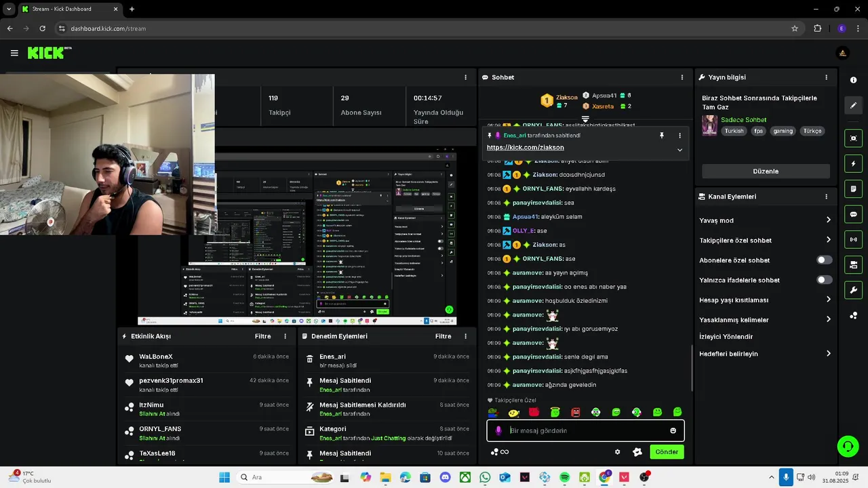
Task: Expand Hedefleri belirleyin options
Action: [x=829, y=353]
